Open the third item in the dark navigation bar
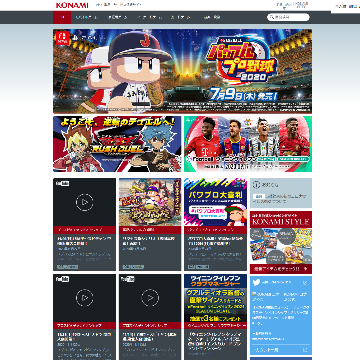This screenshot has height=360, width=360. click(x=118, y=17)
